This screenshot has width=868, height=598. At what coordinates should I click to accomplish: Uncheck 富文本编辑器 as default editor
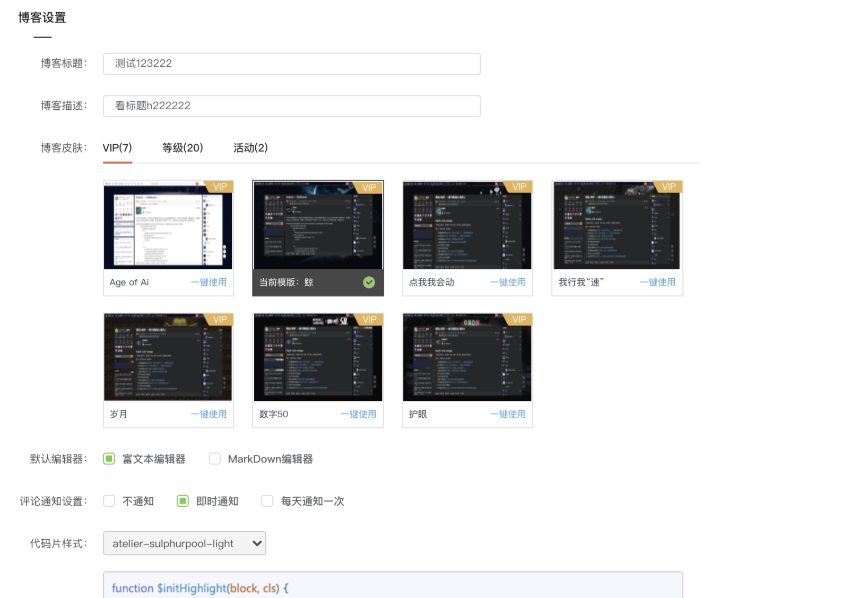pyautogui.click(x=109, y=459)
